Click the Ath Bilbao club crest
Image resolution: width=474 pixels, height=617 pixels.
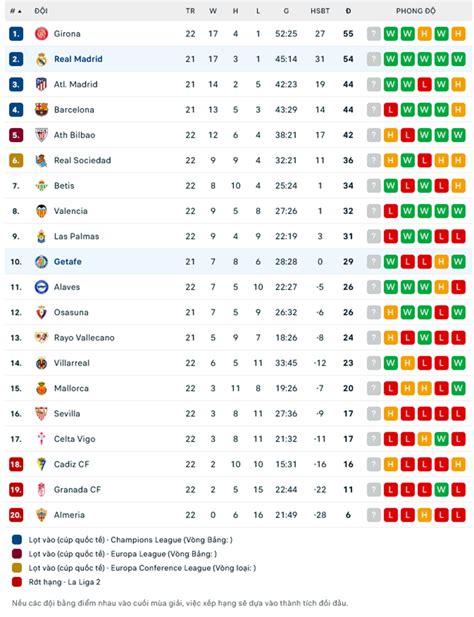[x=41, y=135]
